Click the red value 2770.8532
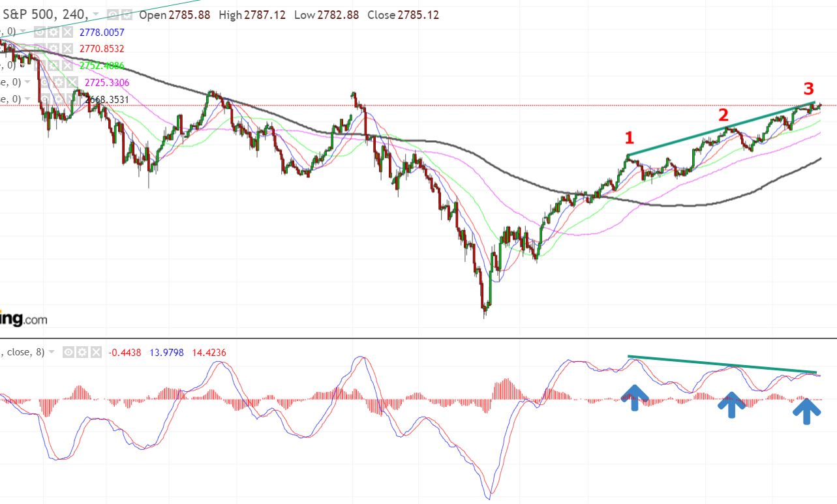Viewport: 837px width, 504px height. 102,49
